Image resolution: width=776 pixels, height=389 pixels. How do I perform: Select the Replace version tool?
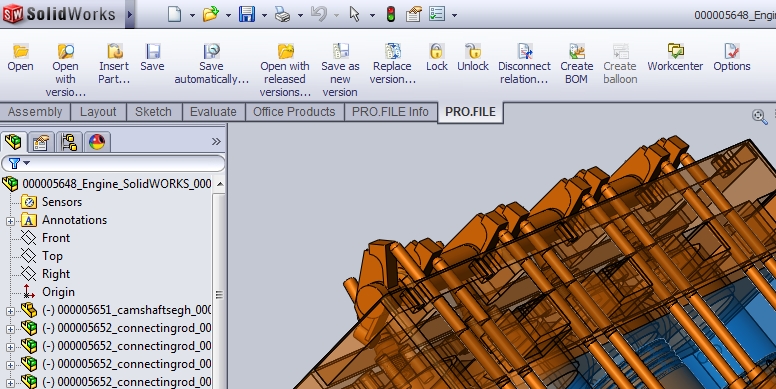[392, 64]
